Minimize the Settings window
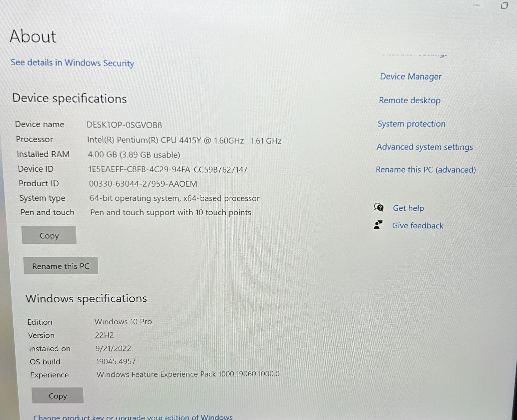Screen dimensions: 517x420 tap(476, 5)
